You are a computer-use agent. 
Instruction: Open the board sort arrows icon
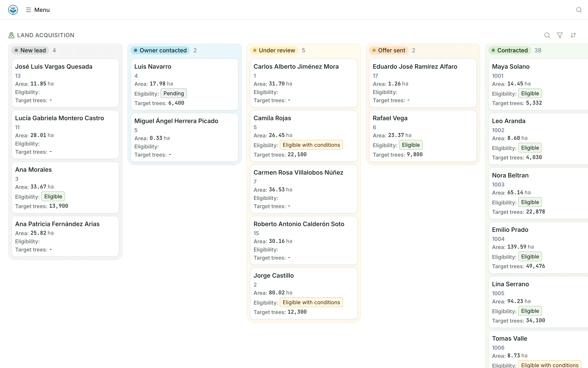pos(573,35)
